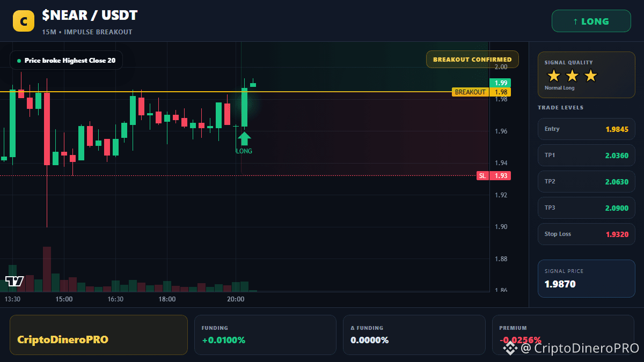The width and height of the screenshot is (644, 362).
Task: Click the Signal Price 1.9870 card
Action: point(587,278)
